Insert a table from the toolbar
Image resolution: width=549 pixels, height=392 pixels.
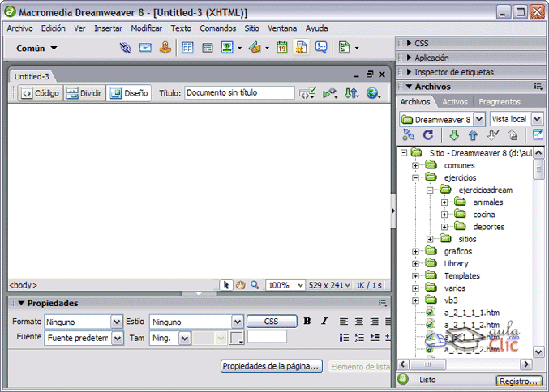tap(187, 48)
